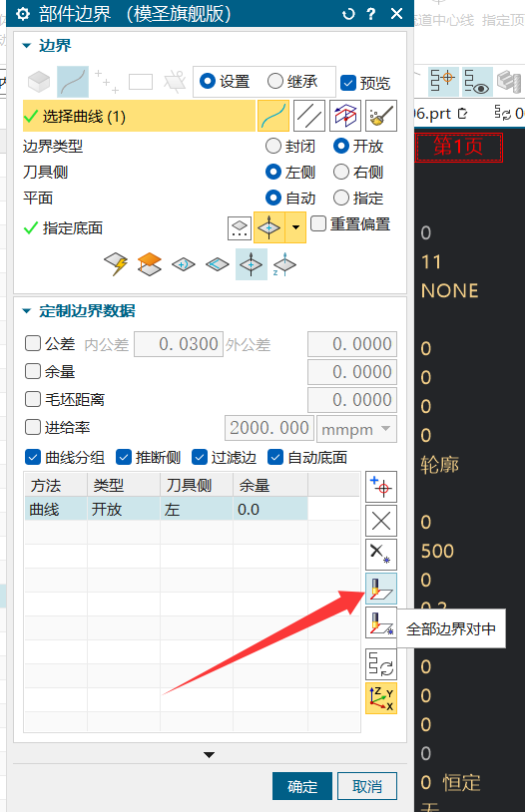The height and width of the screenshot is (812, 525).
Task: Click the 取消 cancel button
Action: [367, 786]
